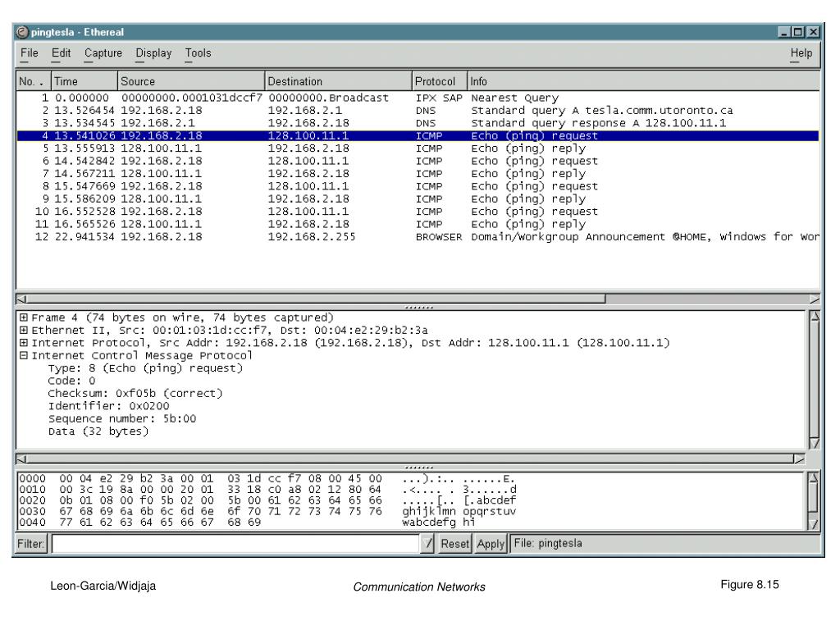Select the Data (32 bytes) field
840x630 pixels.
point(98,431)
